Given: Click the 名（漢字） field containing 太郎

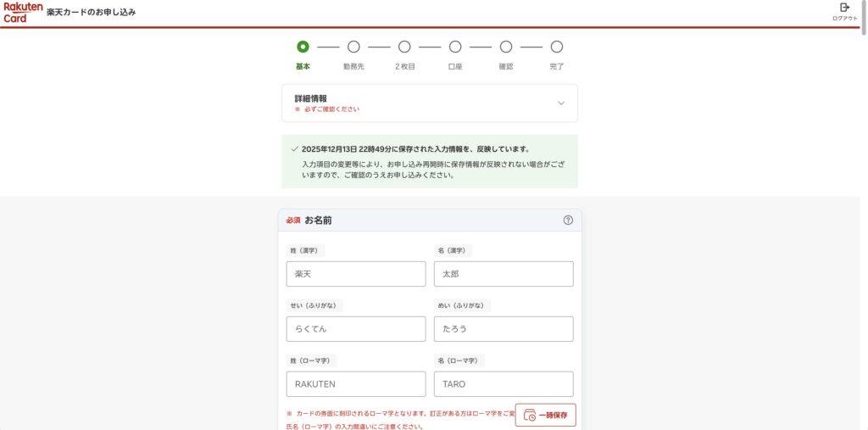Looking at the screenshot, I should click(x=504, y=274).
